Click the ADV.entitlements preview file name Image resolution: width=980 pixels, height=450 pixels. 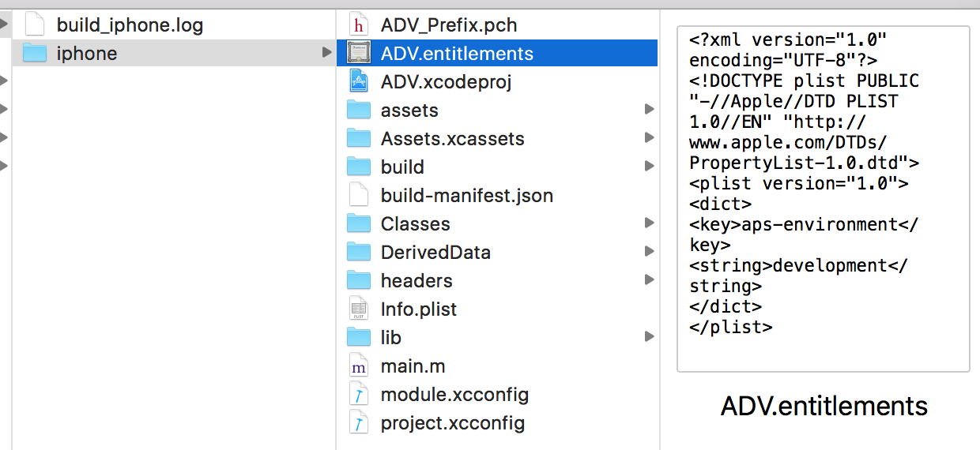coord(824,406)
